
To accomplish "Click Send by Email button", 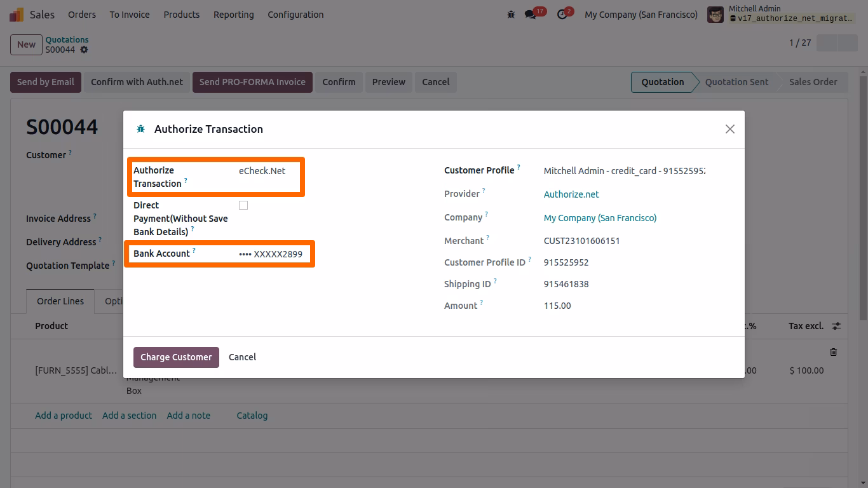I will point(46,82).
